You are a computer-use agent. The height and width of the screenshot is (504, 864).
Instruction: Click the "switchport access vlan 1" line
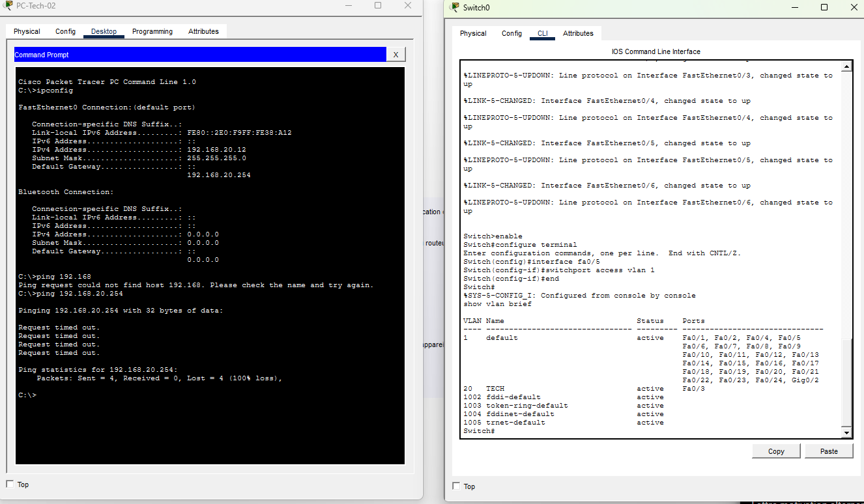point(559,270)
